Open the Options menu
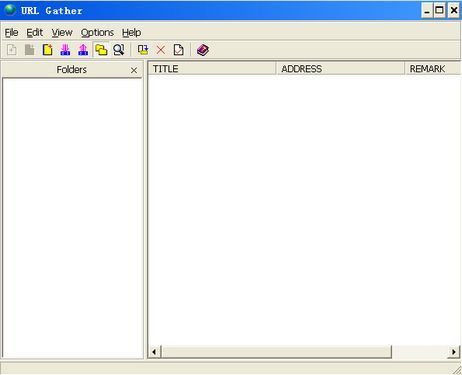Viewport: 462px width, 375px height. (97, 33)
